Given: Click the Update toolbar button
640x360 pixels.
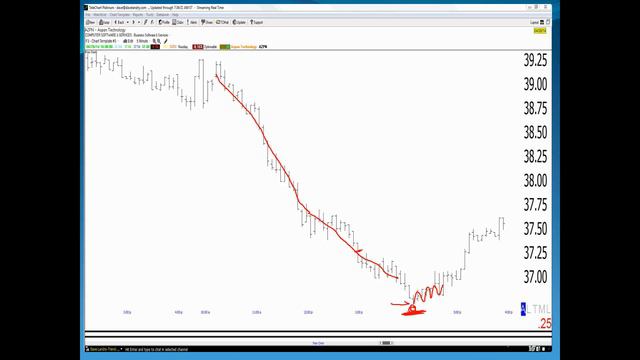Looking at the screenshot, I should pyautogui.click(x=239, y=22).
